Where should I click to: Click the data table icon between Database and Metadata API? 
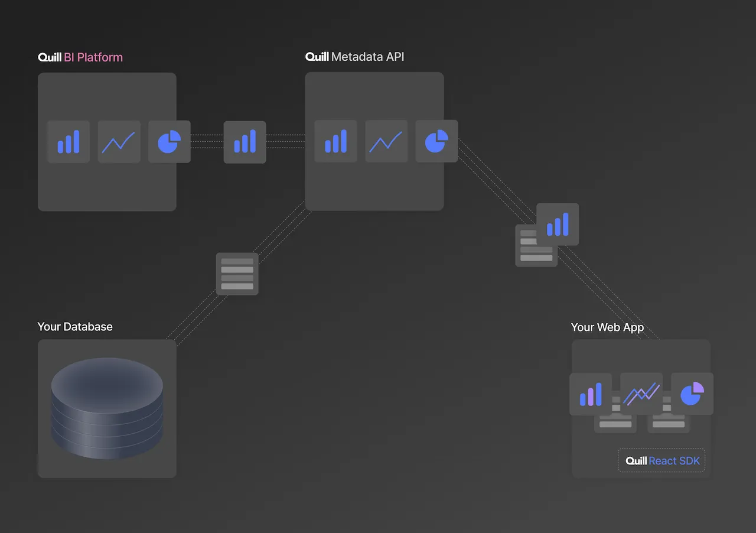(237, 274)
